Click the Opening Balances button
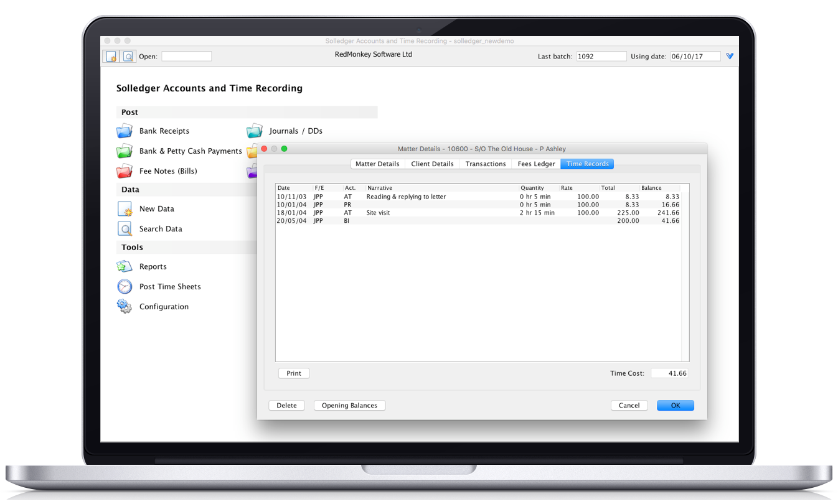Screen dimensions: 838x504 (x=349, y=406)
